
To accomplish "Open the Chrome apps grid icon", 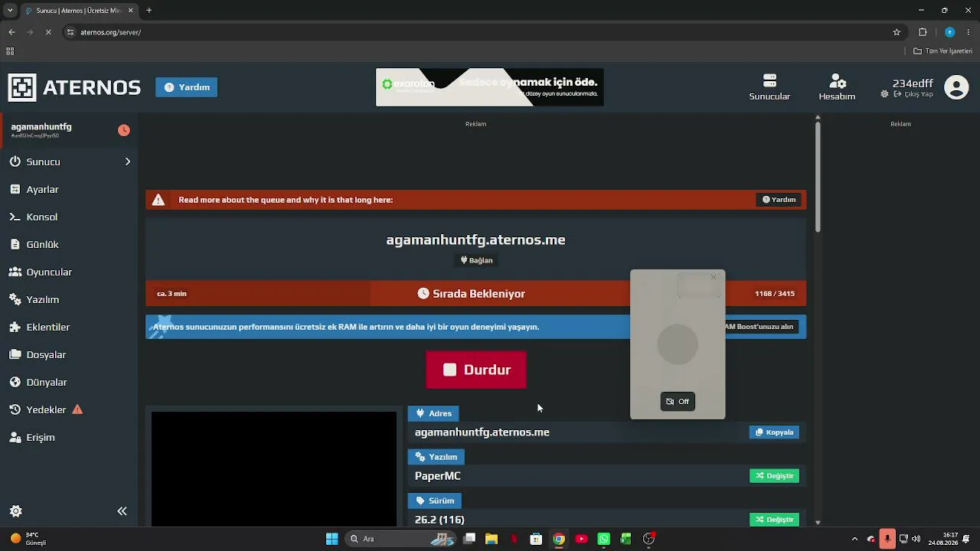I will click(x=10, y=51).
